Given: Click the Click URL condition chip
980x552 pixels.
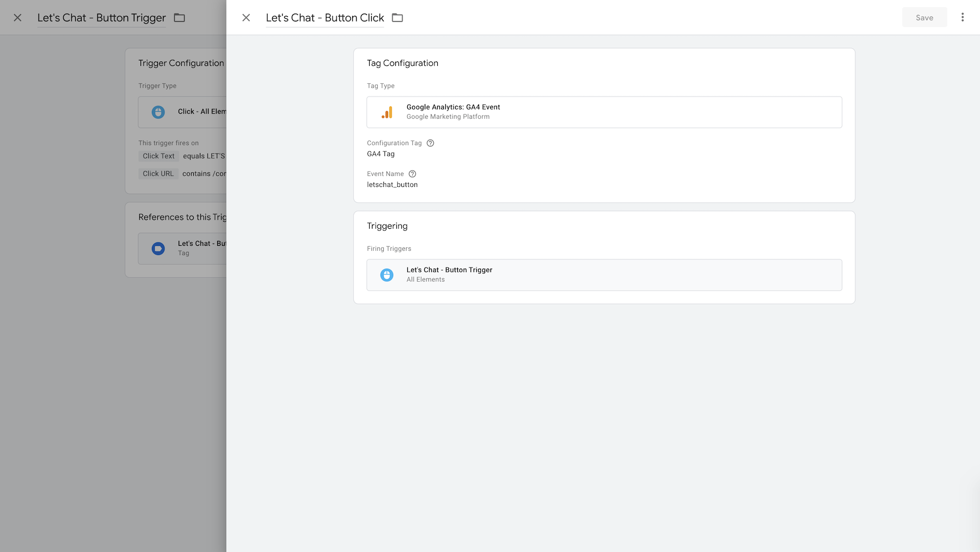Looking at the screenshot, I should (x=158, y=174).
